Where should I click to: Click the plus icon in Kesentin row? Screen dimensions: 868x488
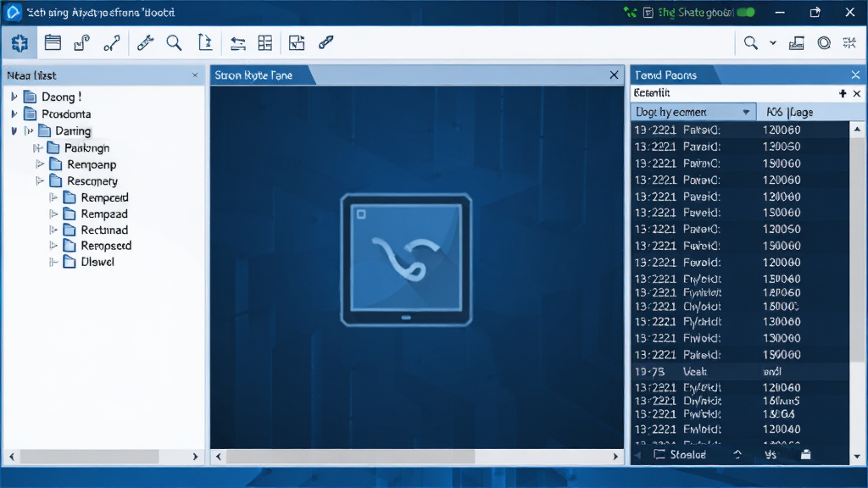pyautogui.click(x=843, y=93)
